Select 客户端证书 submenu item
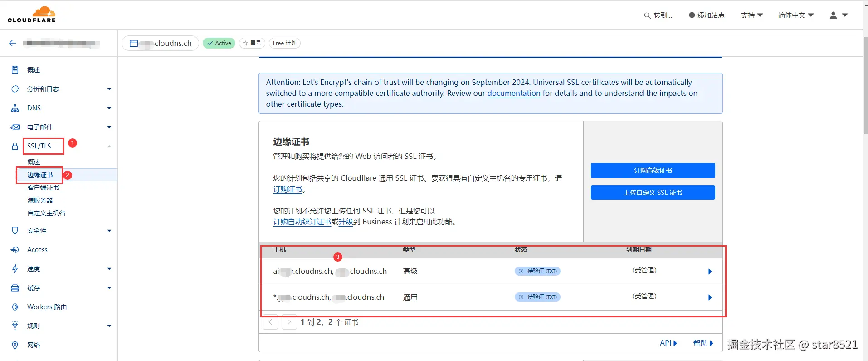This screenshot has height=361, width=868. pos(43,188)
